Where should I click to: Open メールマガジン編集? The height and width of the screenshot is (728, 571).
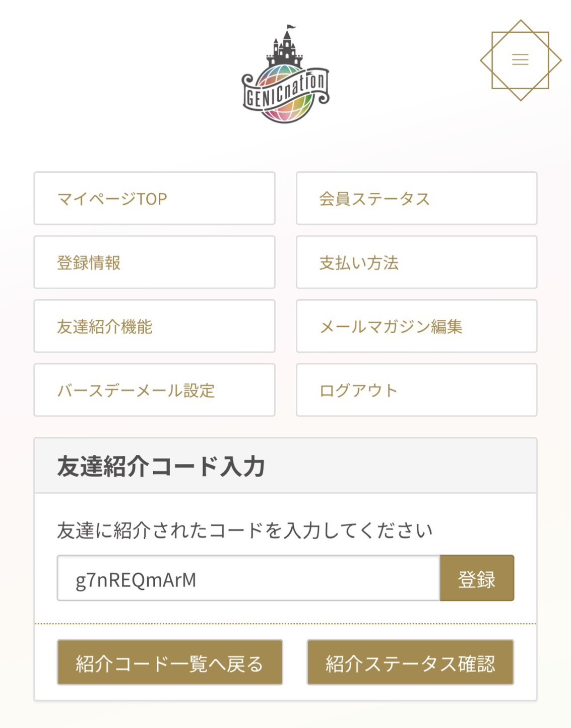click(x=416, y=326)
